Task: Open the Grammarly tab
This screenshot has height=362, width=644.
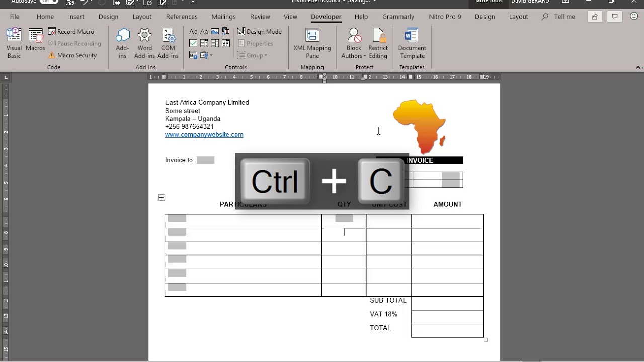Action: tap(398, 17)
